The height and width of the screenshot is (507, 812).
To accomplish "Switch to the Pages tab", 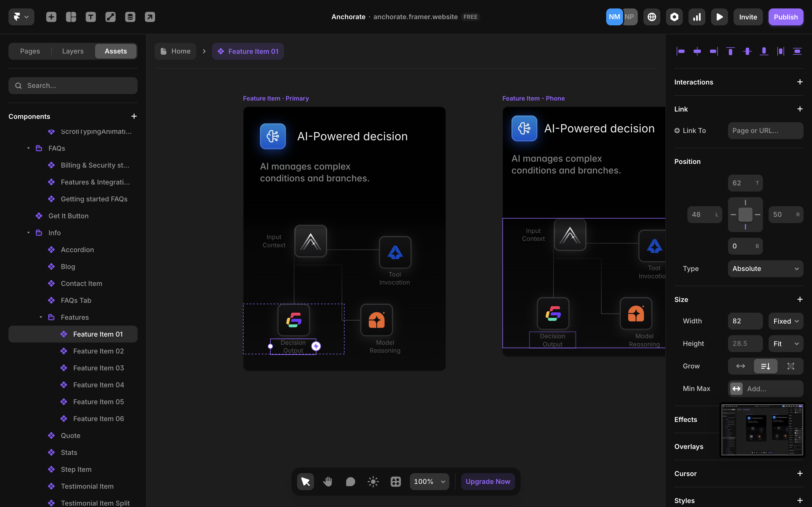I will (x=30, y=51).
